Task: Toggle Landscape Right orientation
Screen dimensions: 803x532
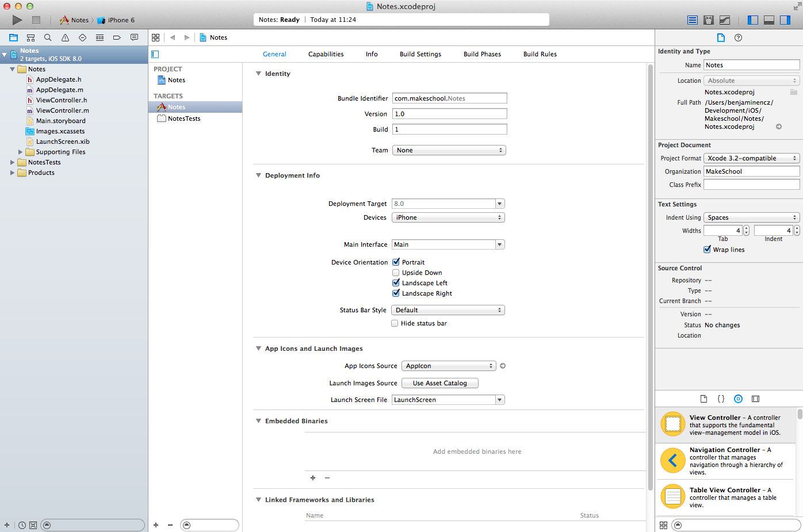Action: (396, 293)
